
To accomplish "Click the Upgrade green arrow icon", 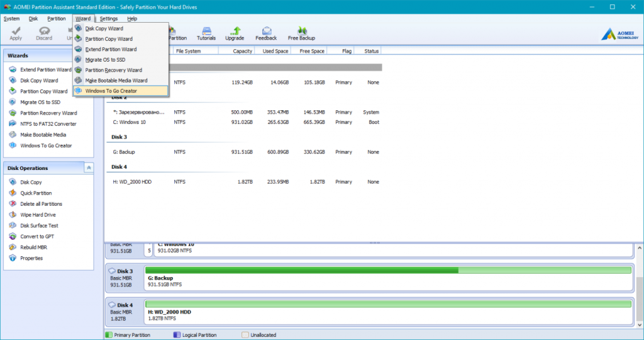I will [235, 31].
